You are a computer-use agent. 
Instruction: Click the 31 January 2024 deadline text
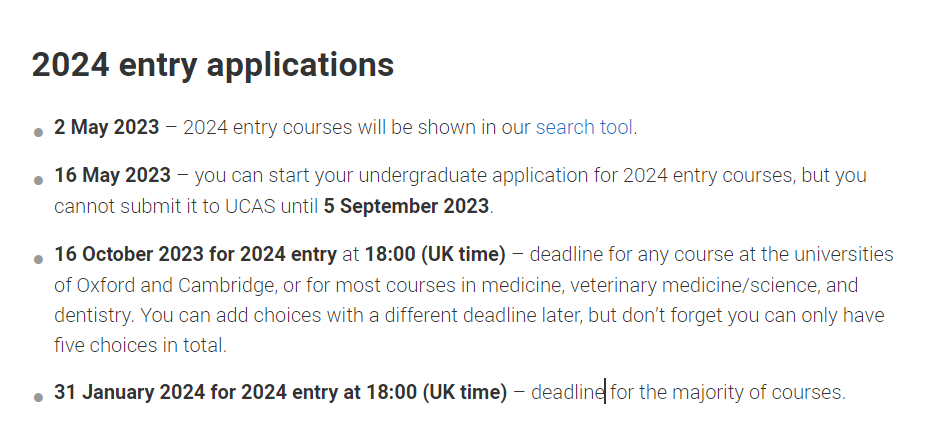281,392
